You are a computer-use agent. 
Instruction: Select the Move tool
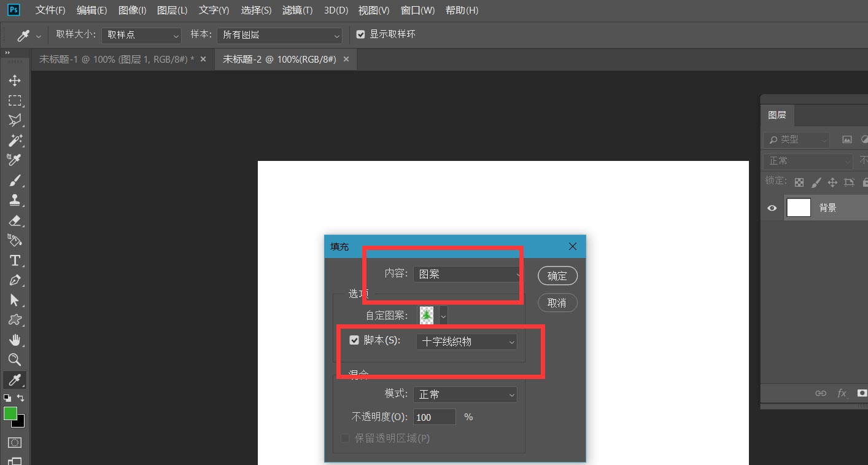tap(15, 80)
